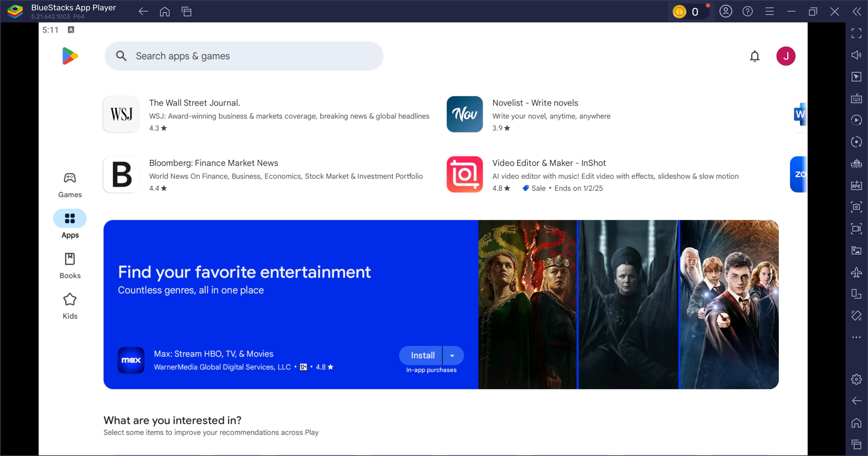Open recent apps icon in title bar

186,12
